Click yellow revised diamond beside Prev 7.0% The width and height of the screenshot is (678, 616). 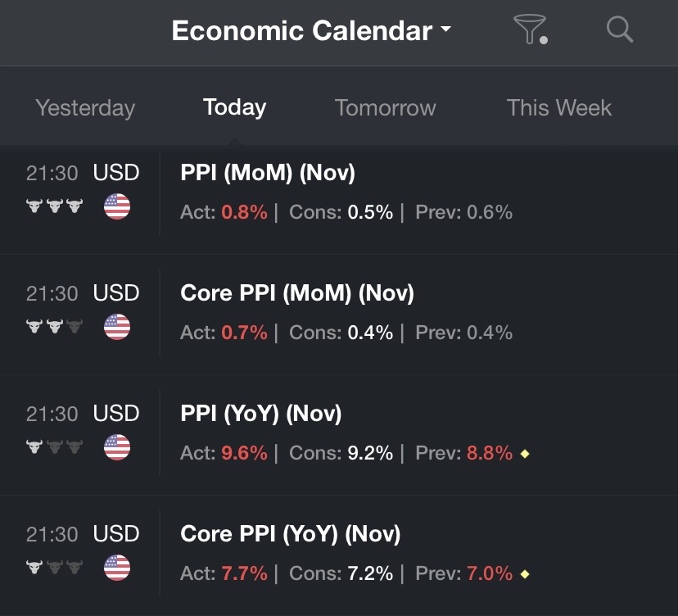(525, 574)
